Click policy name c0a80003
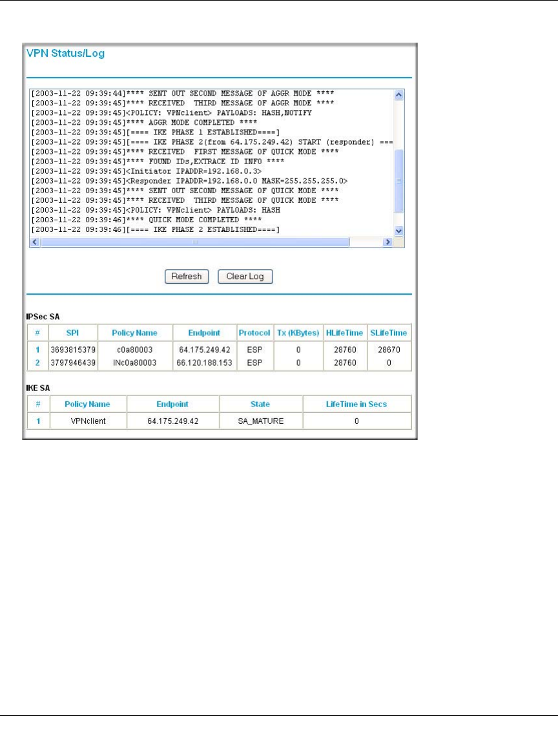The width and height of the screenshot is (558, 756). coord(135,350)
